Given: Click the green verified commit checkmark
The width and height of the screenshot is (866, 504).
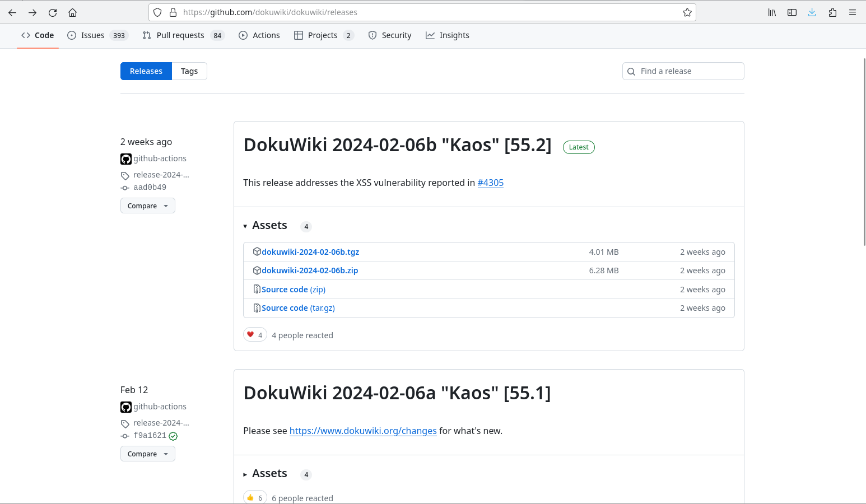Looking at the screenshot, I should point(173,436).
